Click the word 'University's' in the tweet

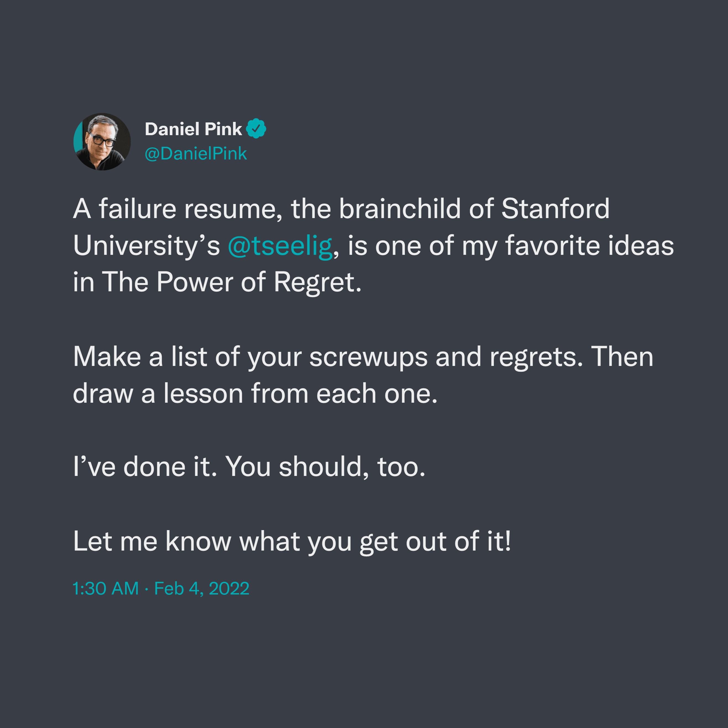(x=146, y=246)
